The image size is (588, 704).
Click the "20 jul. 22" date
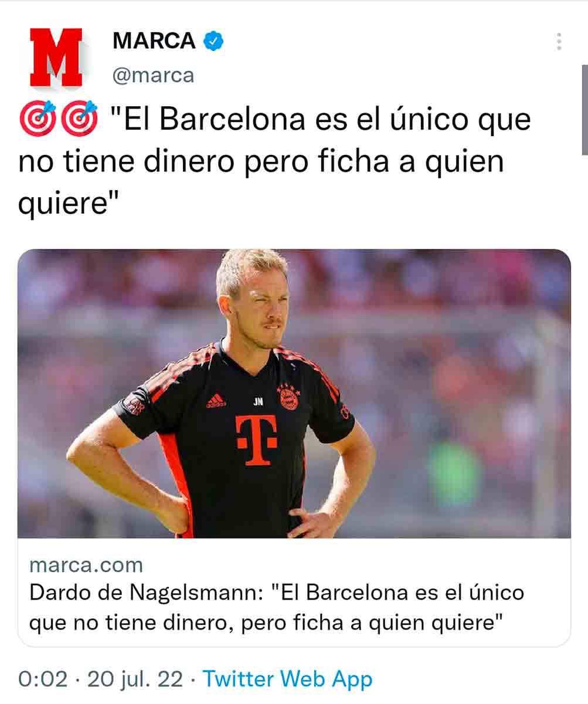135,679
